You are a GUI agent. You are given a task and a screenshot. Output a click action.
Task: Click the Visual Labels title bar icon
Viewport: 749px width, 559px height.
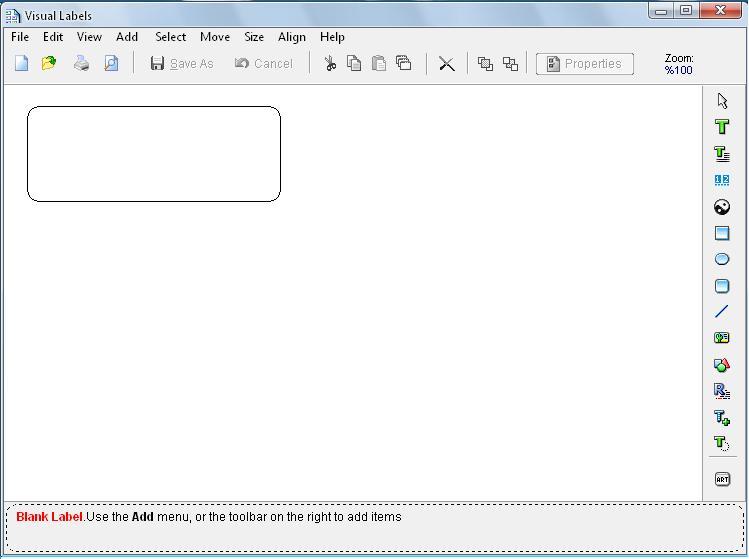(x=12, y=16)
